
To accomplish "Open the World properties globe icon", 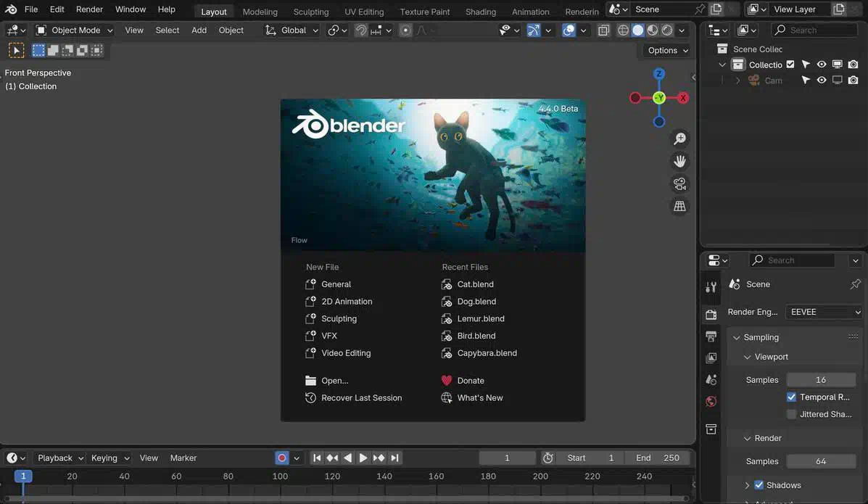I will click(711, 402).
